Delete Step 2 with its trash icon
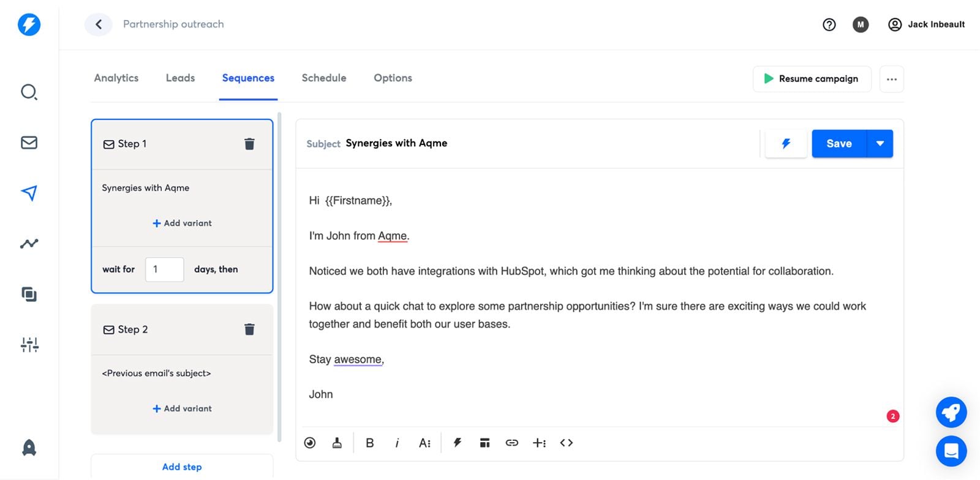Image resolution: width=980 pixels, height=480 pixels. (249, 329)
